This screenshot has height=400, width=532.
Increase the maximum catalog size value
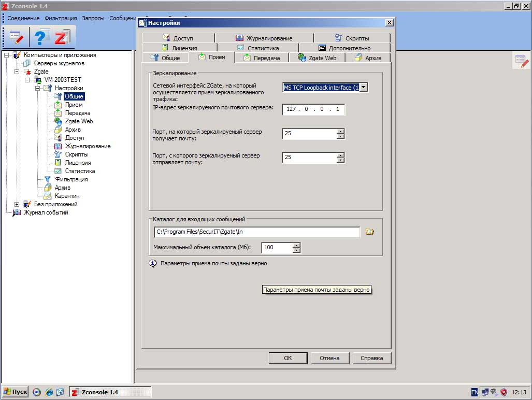pyautogui.click(x=296, y=245)
